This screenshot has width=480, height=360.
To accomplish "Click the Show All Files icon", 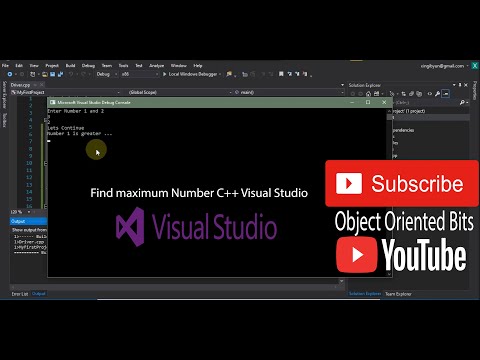I will click(419, 94).
